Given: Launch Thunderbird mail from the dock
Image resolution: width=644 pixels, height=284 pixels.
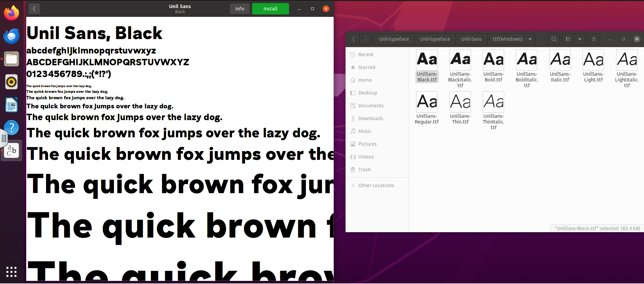Looking at the screenshot, I should [x=11, y=36].
